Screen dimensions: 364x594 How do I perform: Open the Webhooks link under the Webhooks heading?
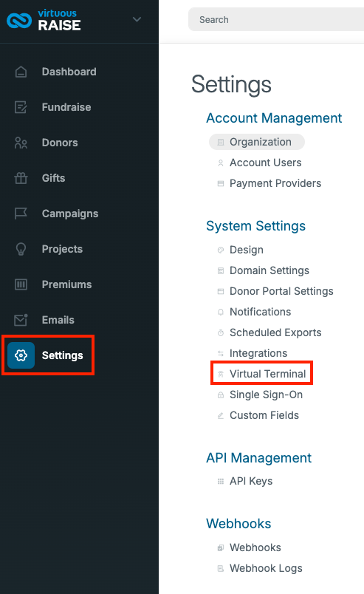(x=255, y=547)
